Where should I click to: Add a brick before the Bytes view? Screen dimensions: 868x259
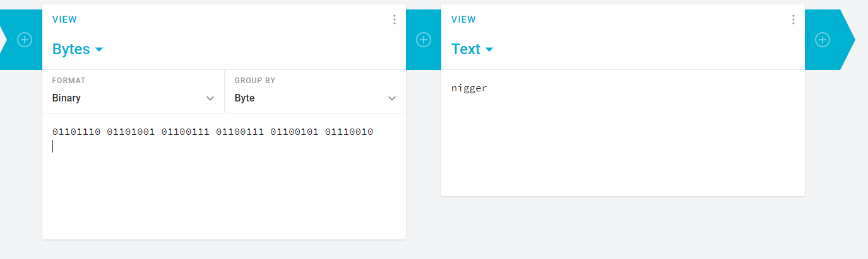tap(24, 40)
